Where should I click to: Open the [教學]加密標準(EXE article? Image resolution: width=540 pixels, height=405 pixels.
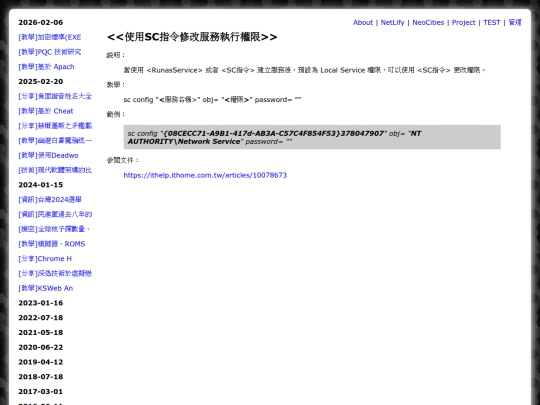50,37
